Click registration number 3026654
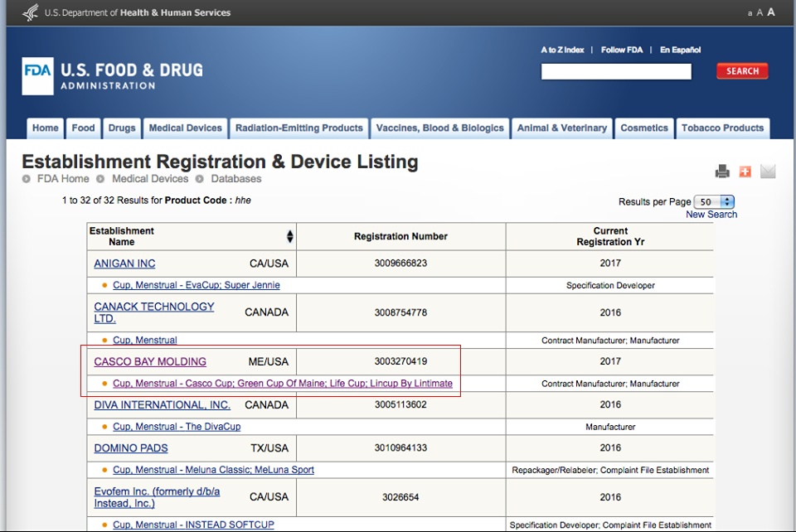Viewport: 796px width, 532px height. [400, 497]
